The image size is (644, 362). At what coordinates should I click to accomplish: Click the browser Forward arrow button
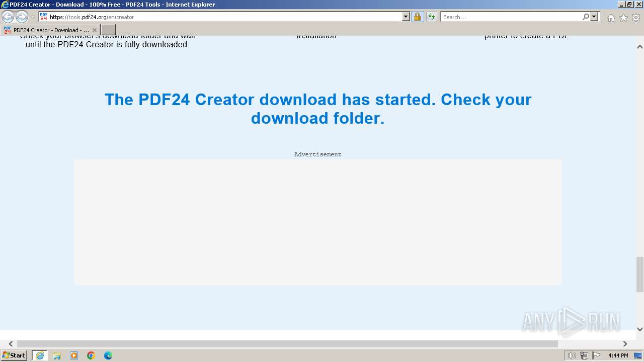[22, 17]
